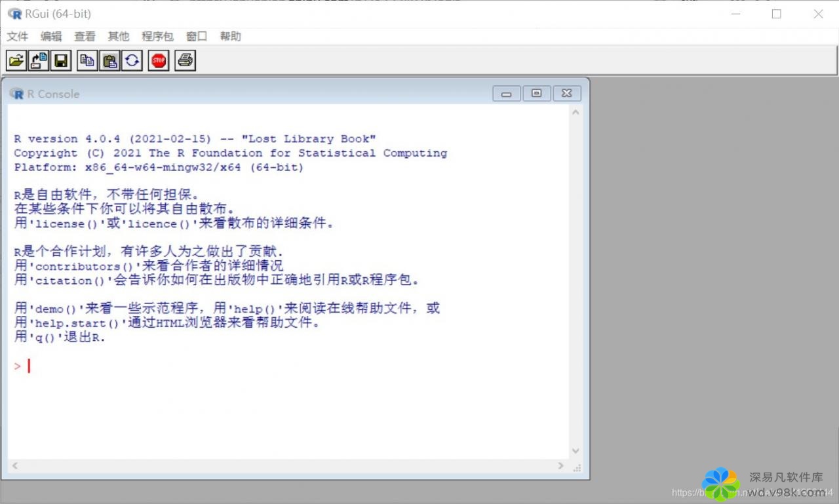
Task: Click the line starting 'R是个合作计划'
Action: coord(149,252)
